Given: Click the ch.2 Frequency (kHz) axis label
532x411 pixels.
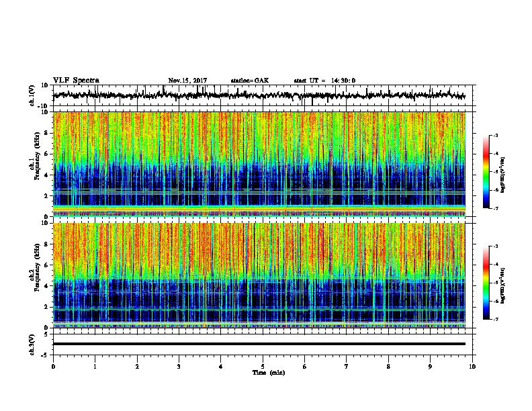Looking at the screenshot, I should click(35, 275).
